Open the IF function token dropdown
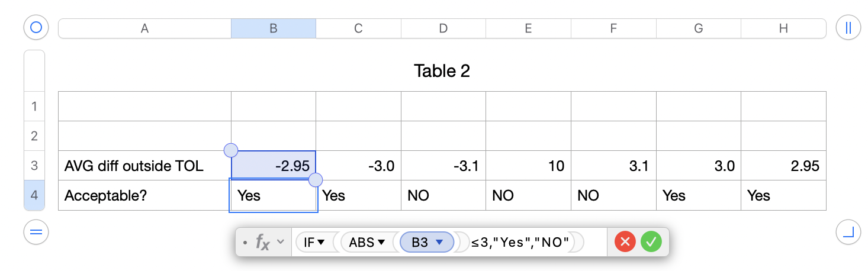The width and height of the screenshot is (868, 271). click(321, 242)
